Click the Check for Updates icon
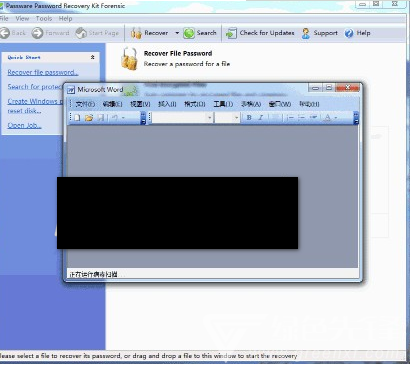Image resolution: width=410 pixels, height=367 pixels. coord(231,33)
